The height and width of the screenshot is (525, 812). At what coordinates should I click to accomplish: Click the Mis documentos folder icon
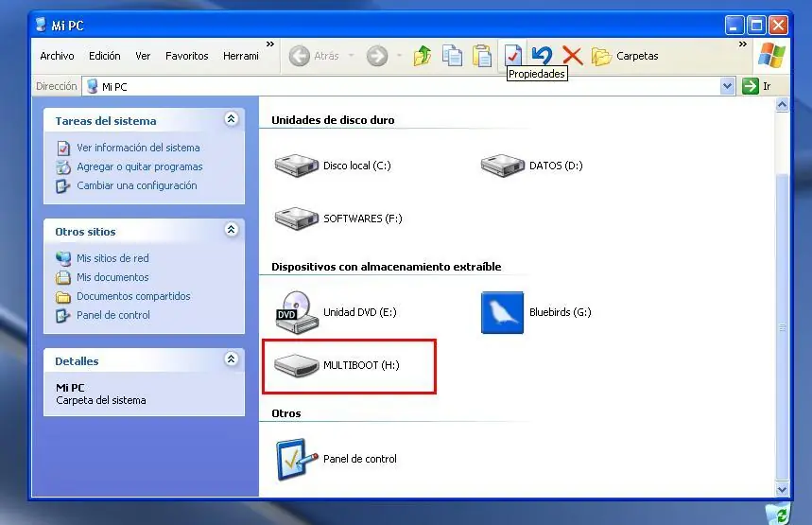63,277
